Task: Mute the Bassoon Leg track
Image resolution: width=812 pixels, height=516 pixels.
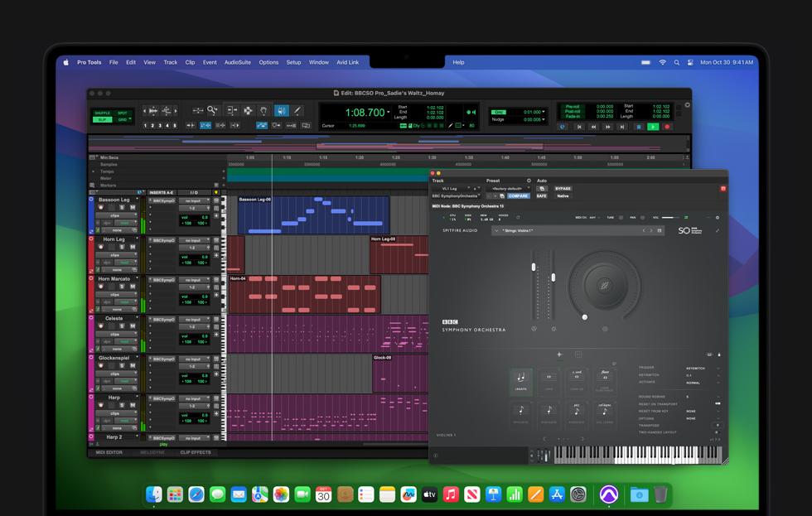Action: [133, 208]
